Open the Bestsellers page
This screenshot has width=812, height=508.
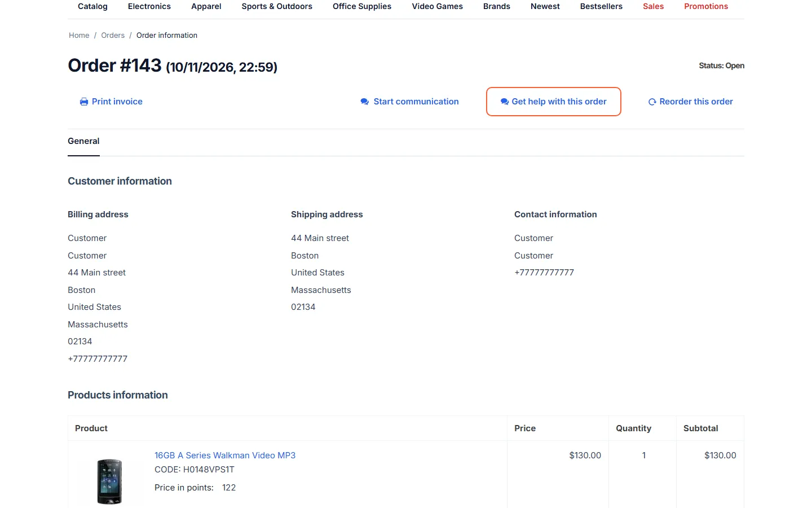coord(601,6)
